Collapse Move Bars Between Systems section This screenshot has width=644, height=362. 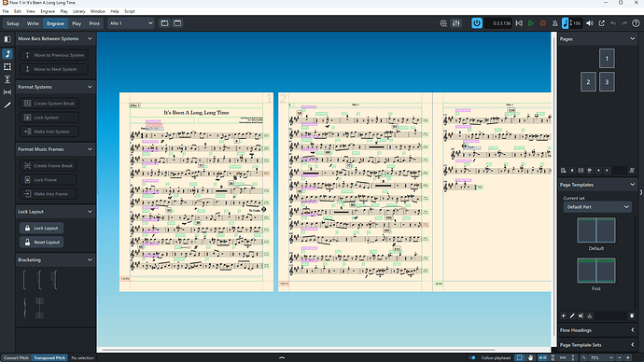(90, 38)
